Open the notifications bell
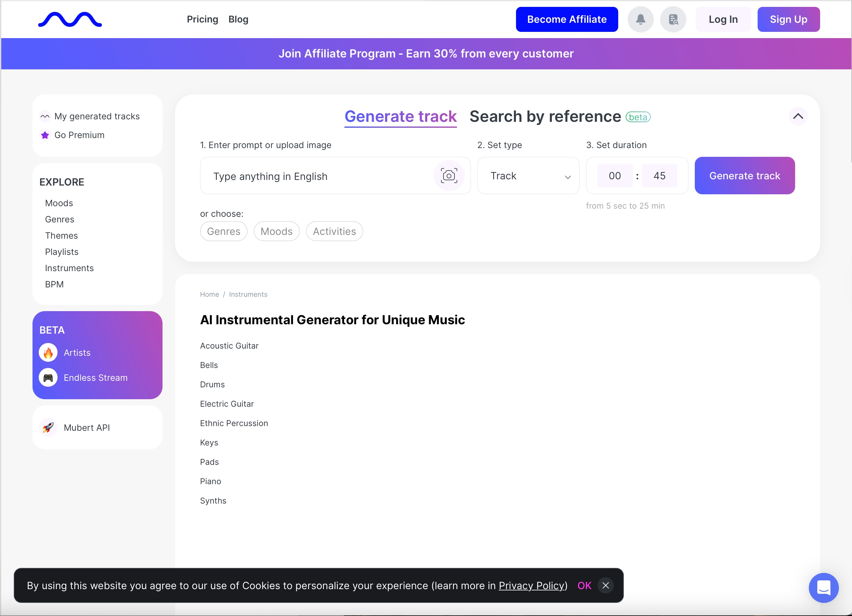 [x=640, y=19]
